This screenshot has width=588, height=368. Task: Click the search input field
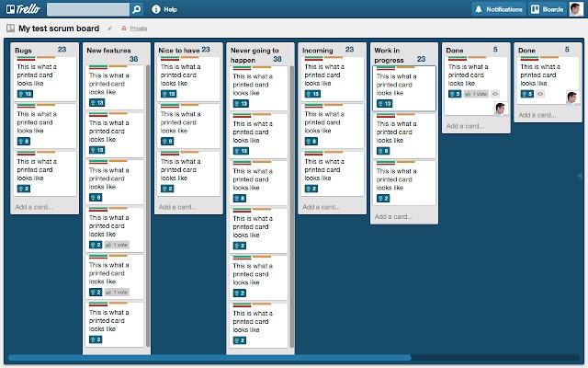88,9
